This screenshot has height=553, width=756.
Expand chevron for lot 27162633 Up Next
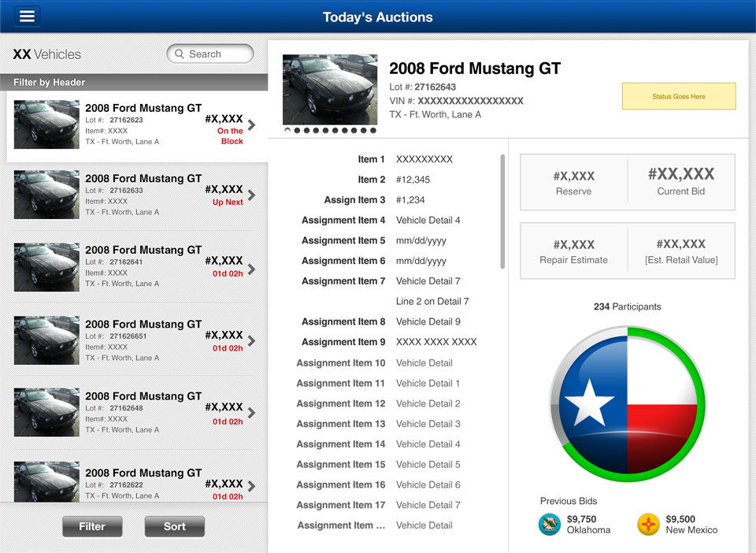point(251,195)
